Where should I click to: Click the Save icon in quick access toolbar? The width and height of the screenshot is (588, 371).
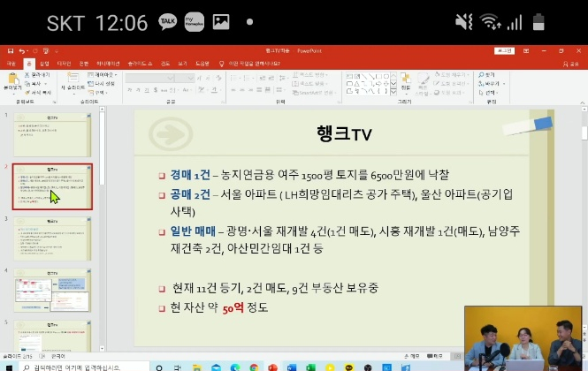(x=11, y=51)
